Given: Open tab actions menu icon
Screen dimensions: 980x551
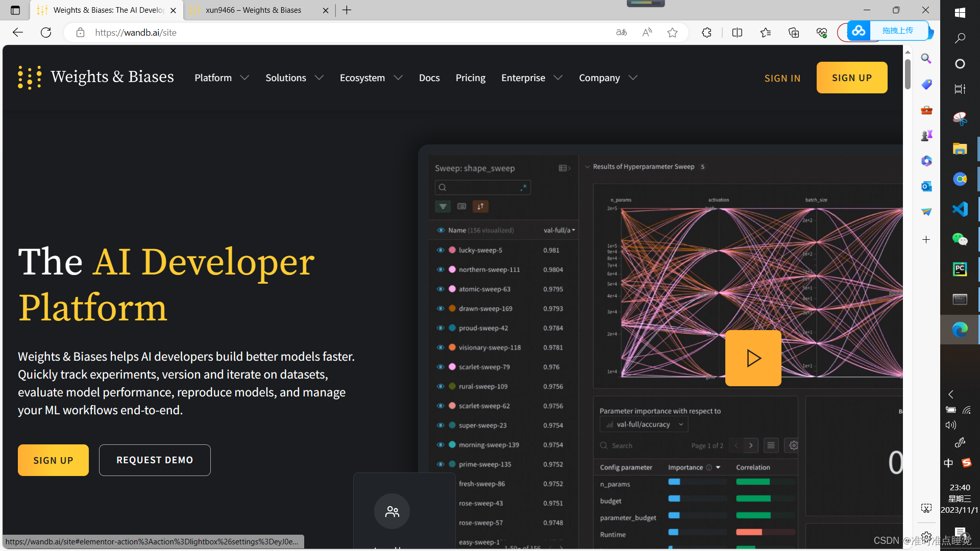Looking at the screenshot, I should pos(15,10).
